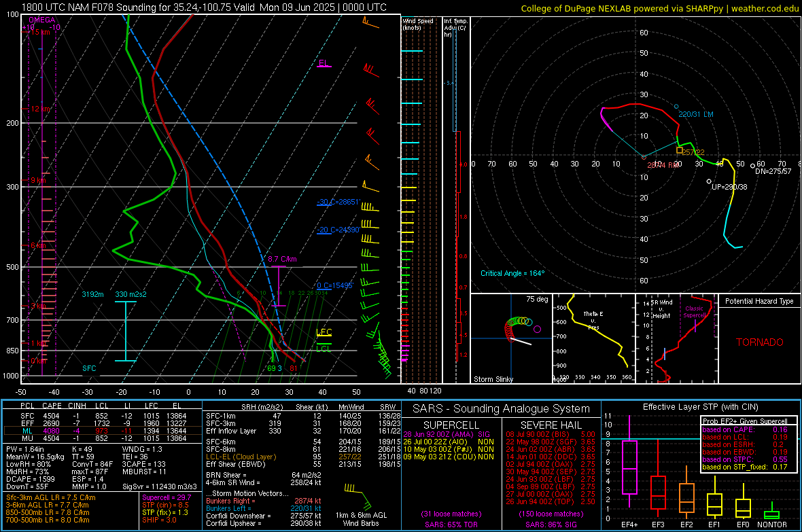The height and width of the screenshot is (532, 802).
Task: Click the yellow 'LFC' label
Action: pyautogui.click(x=324, y=332)
